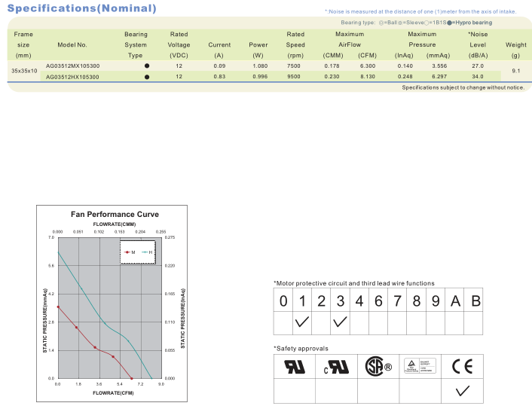
Task: Click the 35x35x10 frame size cell
Action: pyautogui.click(x=24, y=71)
